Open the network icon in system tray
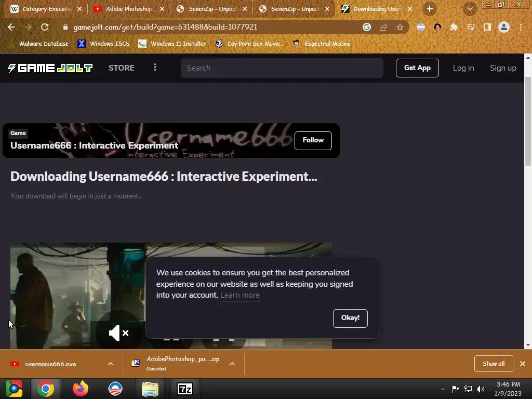The width and height of the screenshot is (532, 399). point(468,389)
